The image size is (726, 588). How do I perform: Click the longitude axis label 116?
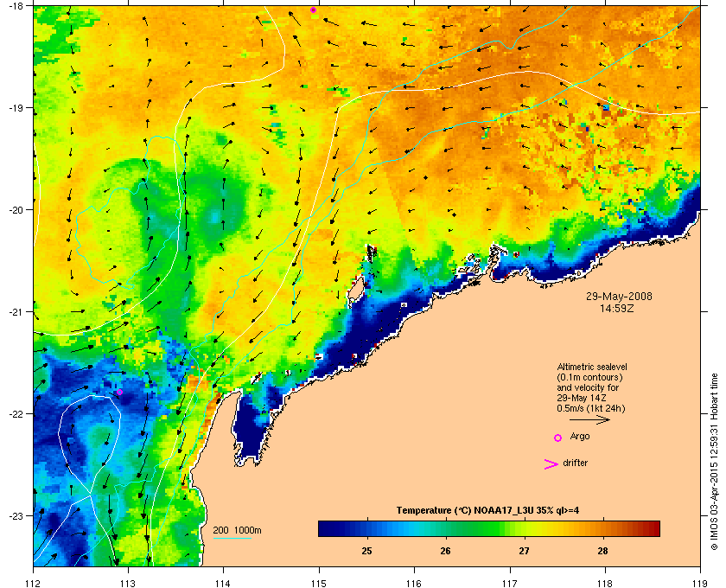(414, 583)
